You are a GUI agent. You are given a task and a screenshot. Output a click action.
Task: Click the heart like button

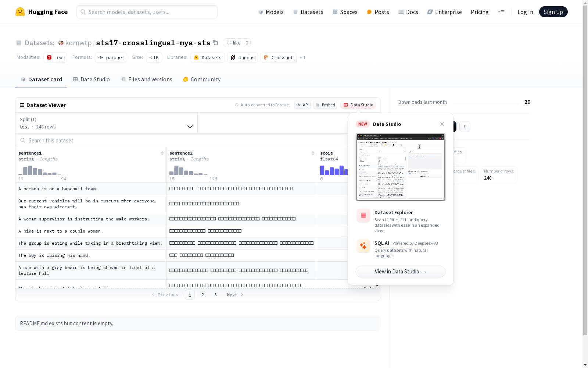click(x=233, y=43)
